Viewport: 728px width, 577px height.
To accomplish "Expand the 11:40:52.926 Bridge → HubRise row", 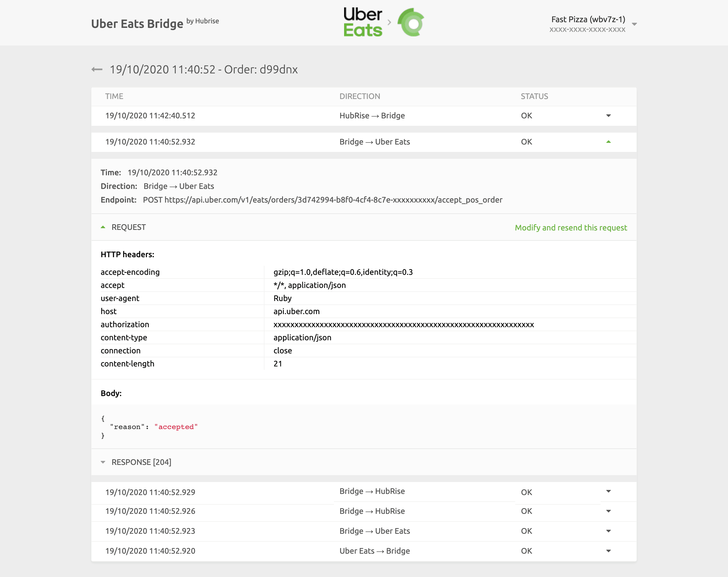I will pos(609,511).
